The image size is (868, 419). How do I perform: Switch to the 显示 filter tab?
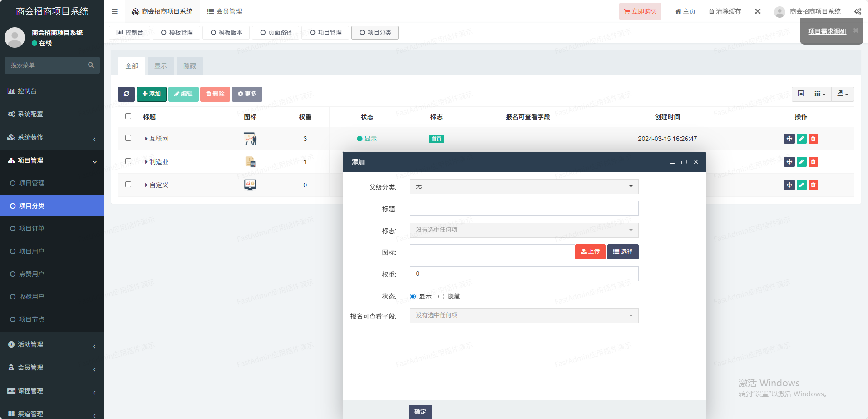click(x=160, y=66)
